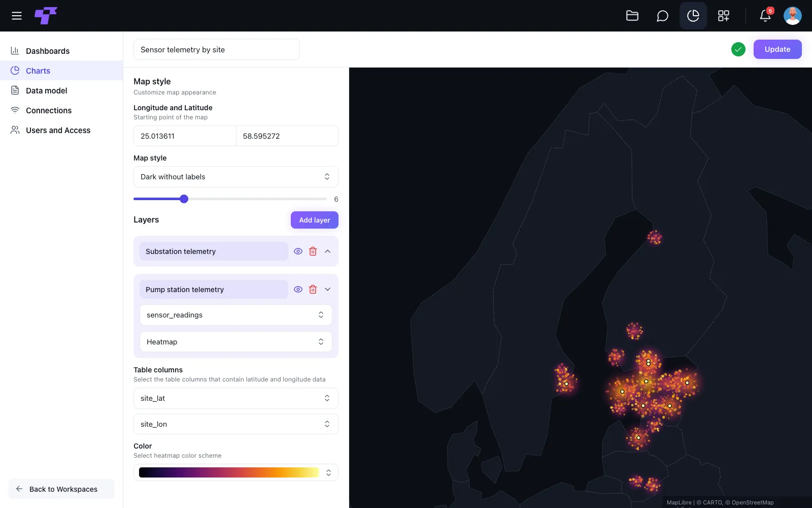
Task: Open the site_lon column dropdown
Action: [x=236, y=424]
